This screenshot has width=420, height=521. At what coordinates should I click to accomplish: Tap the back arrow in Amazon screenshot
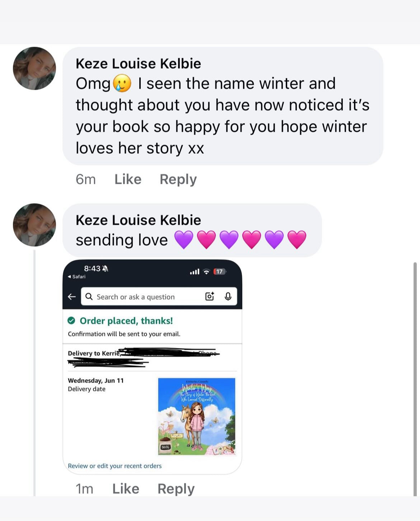[72, 297]
